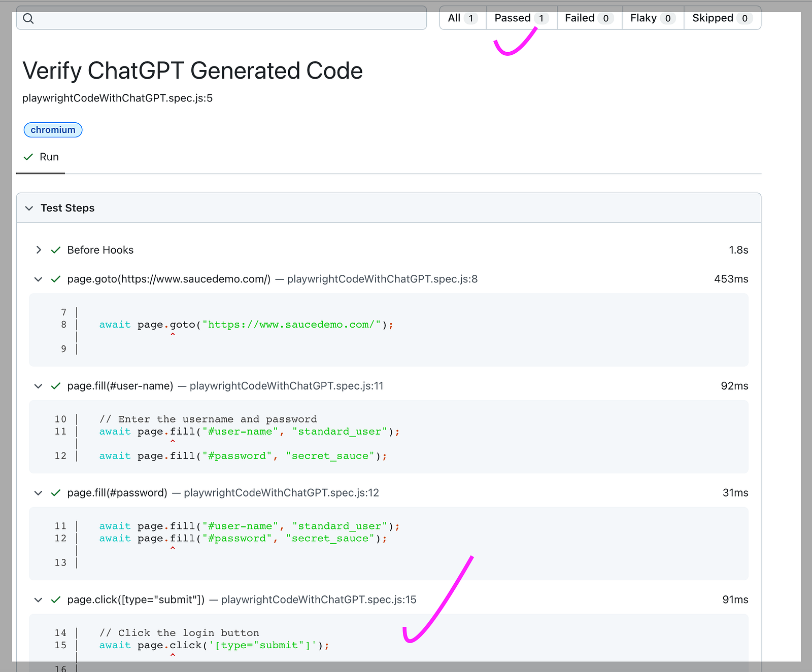Filter by Passed tests
The height and width of the screenshot is (672, 812).
tap(521, 18)
